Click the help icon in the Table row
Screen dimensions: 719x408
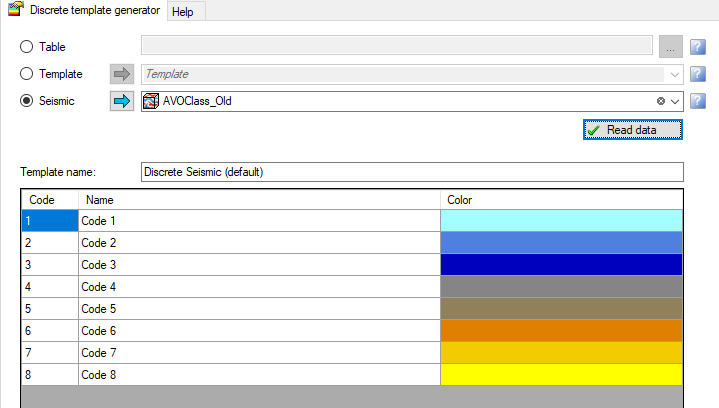coord(697,47)
